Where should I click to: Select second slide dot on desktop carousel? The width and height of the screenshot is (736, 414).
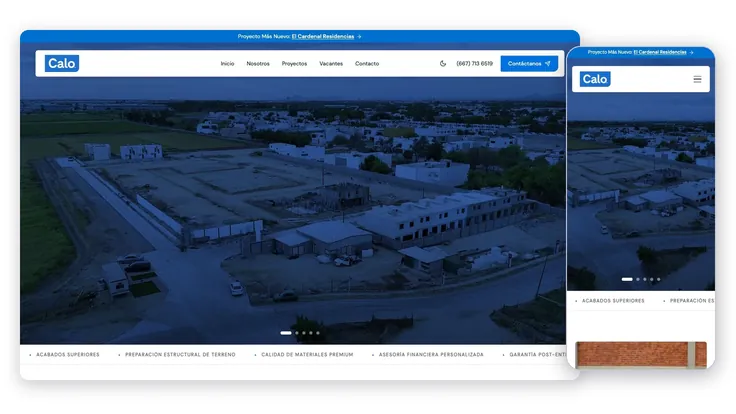pos(297,333)
